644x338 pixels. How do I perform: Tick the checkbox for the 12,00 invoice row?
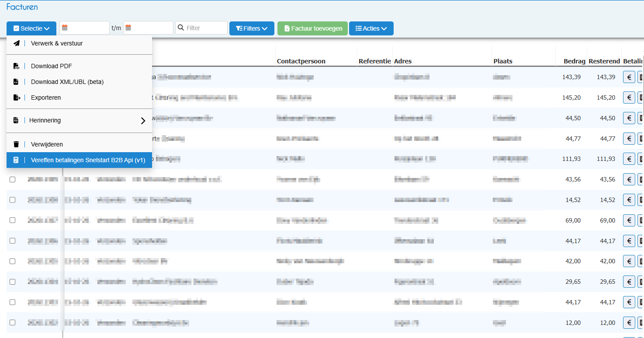[x=12, y=323]
